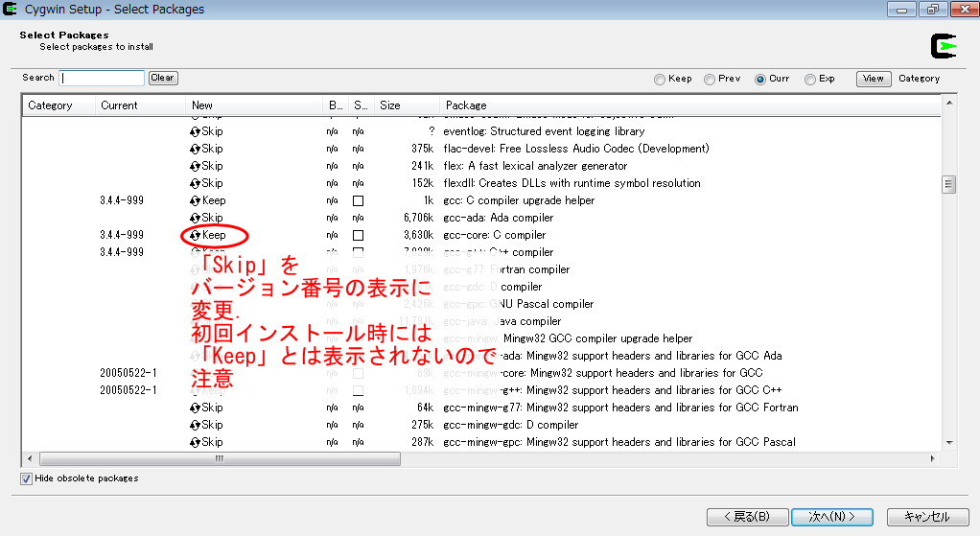Click version 3.4.4-999 on gcc-core row
This screenshot has width=980, height=536.
[x=122, y=236]
